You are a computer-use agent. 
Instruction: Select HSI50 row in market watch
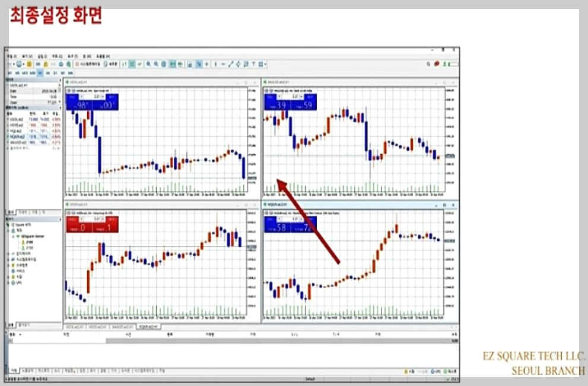pyautogui.click(x=33, y=125)
